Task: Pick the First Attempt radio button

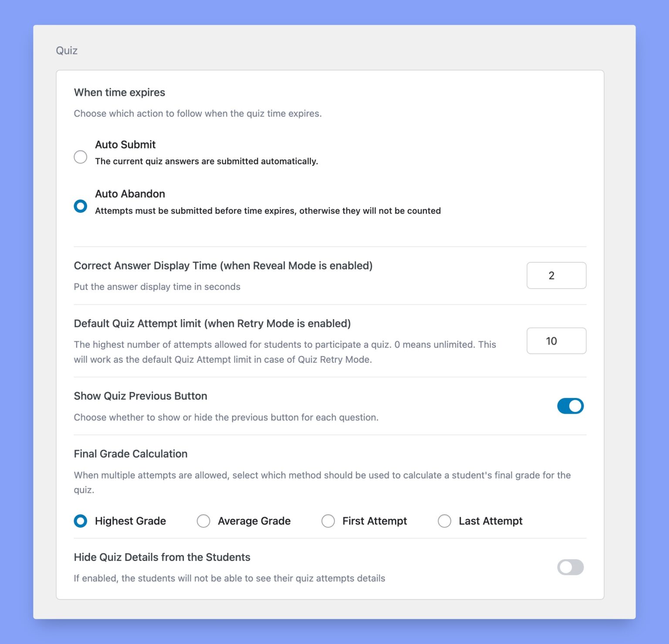Action: point(328,521)
